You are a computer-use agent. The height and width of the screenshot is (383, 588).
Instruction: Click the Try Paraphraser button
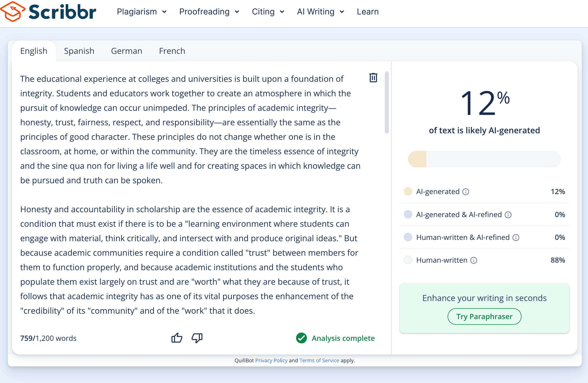484,316
